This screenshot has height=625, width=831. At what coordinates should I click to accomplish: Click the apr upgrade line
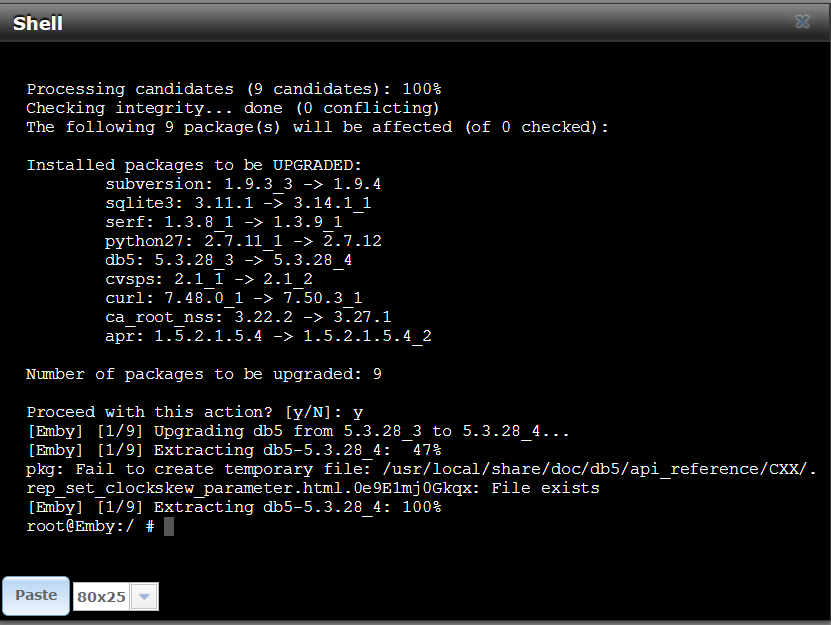point(268,336)
